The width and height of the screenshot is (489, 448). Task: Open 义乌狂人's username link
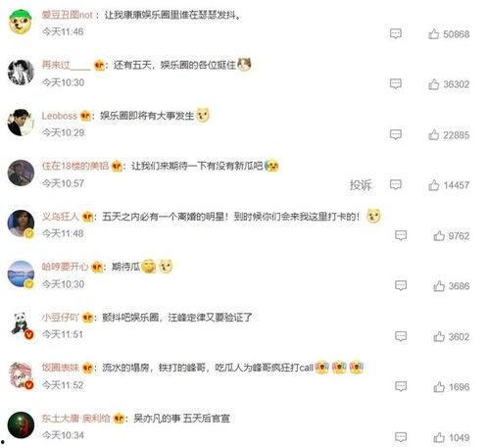pos(61,217)
